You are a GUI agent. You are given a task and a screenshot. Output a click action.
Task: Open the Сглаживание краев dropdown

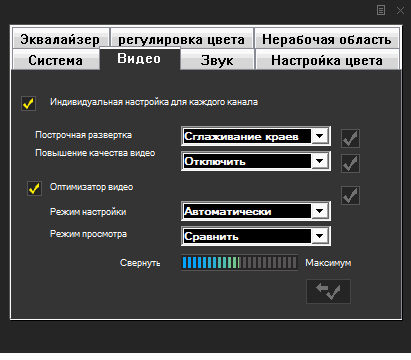click(256, 136)
